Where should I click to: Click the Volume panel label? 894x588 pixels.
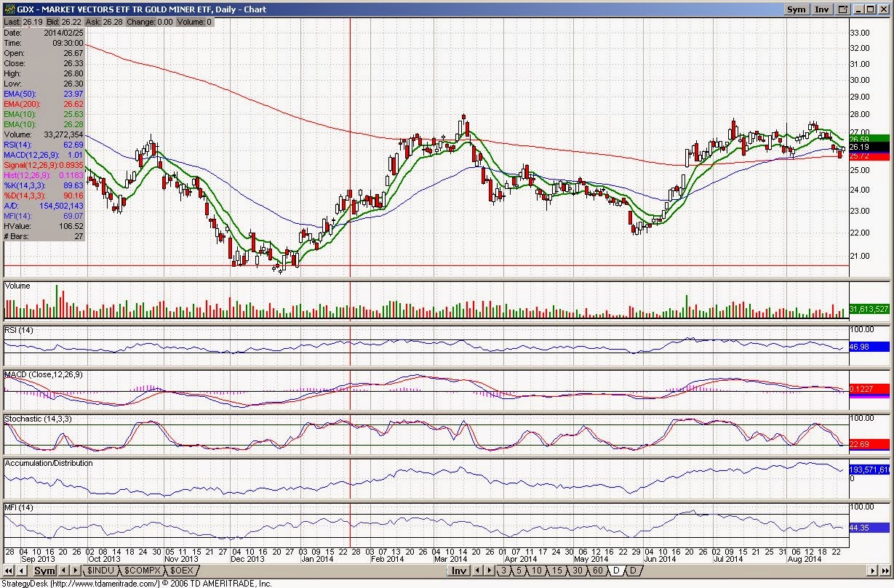(17, 286)
